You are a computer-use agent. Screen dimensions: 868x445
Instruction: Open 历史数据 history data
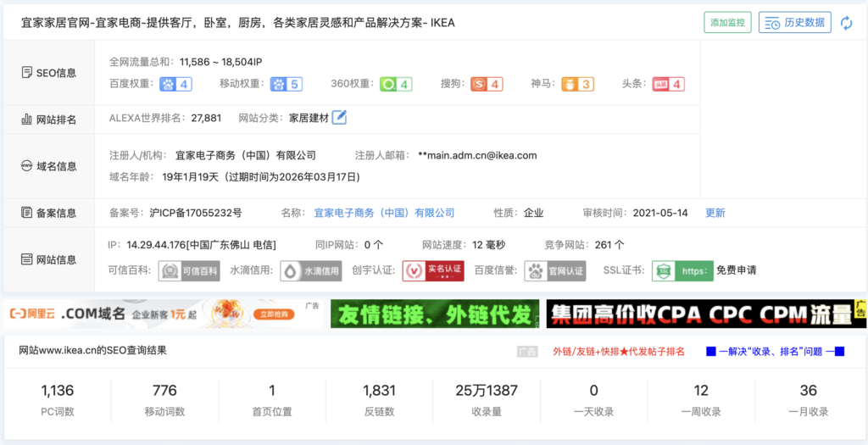pyautogui.click(x=795, y=23)
